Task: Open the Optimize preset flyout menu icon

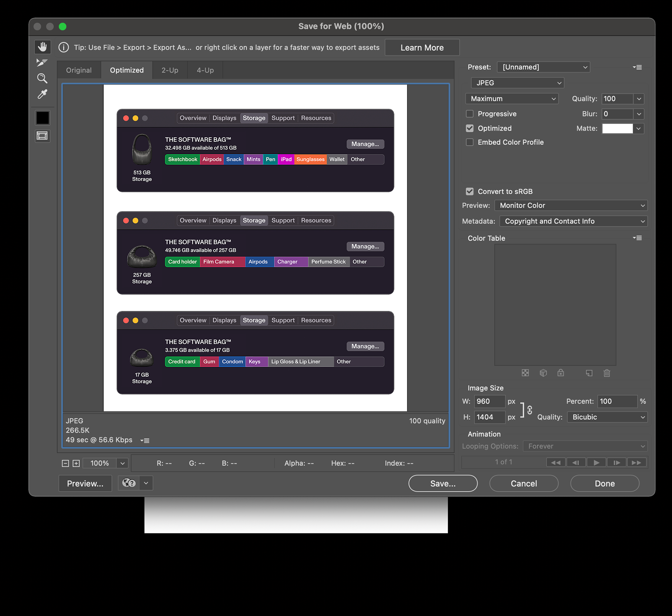Action: pyautogui.click(x=637, y=67)
